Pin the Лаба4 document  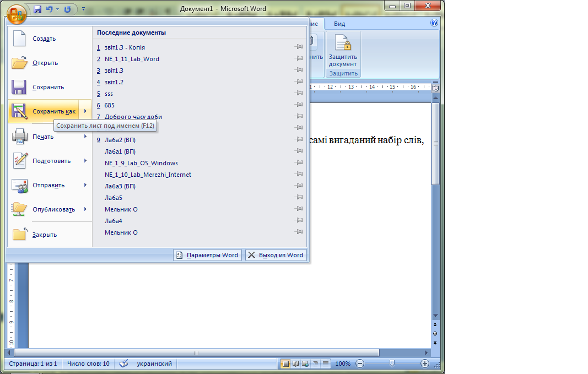[299, 220]
